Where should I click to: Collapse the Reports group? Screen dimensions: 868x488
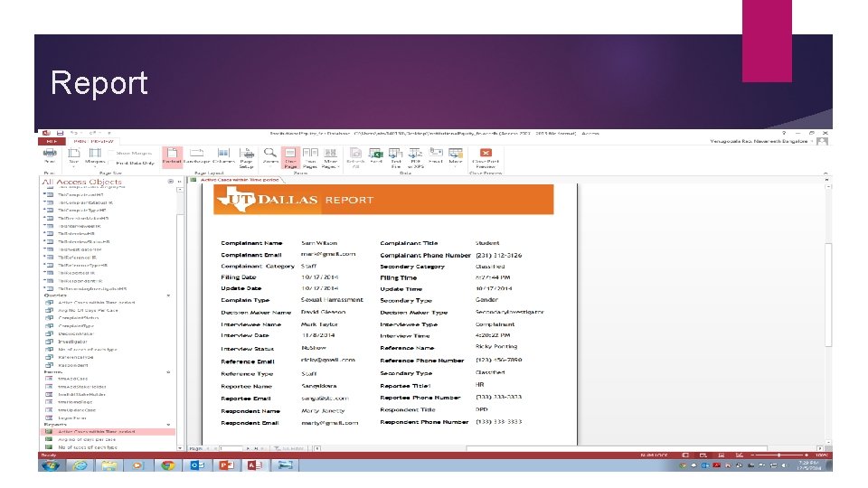click(168, 425)
